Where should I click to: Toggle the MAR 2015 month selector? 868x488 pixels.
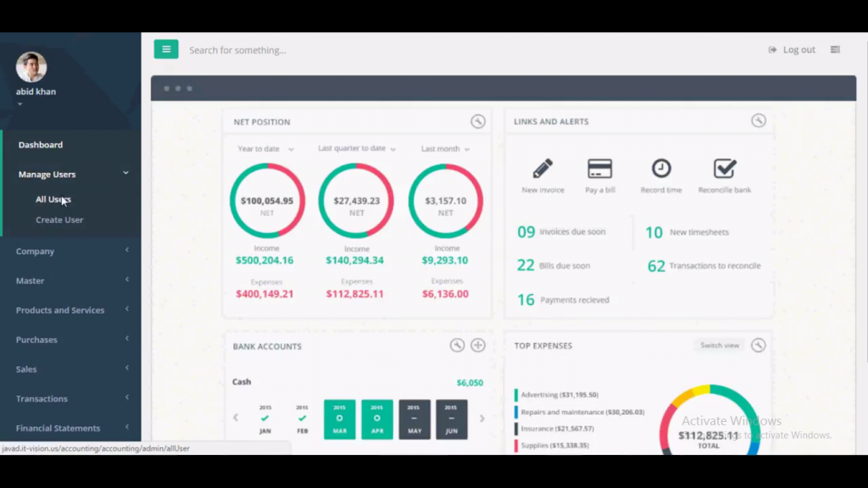pos(339,419)
